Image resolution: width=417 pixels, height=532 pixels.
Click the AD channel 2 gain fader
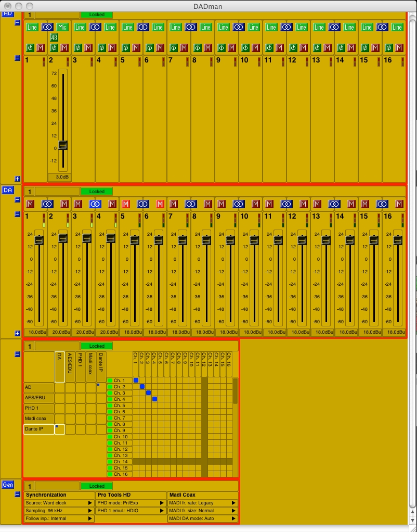(x=63, y=145)
